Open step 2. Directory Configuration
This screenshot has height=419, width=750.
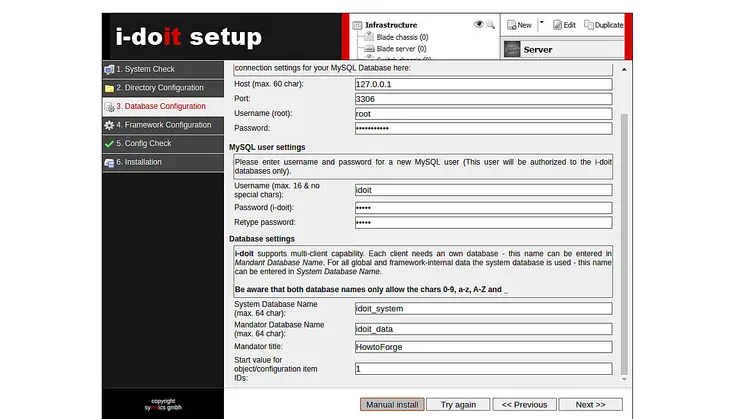tap(163, 88)
